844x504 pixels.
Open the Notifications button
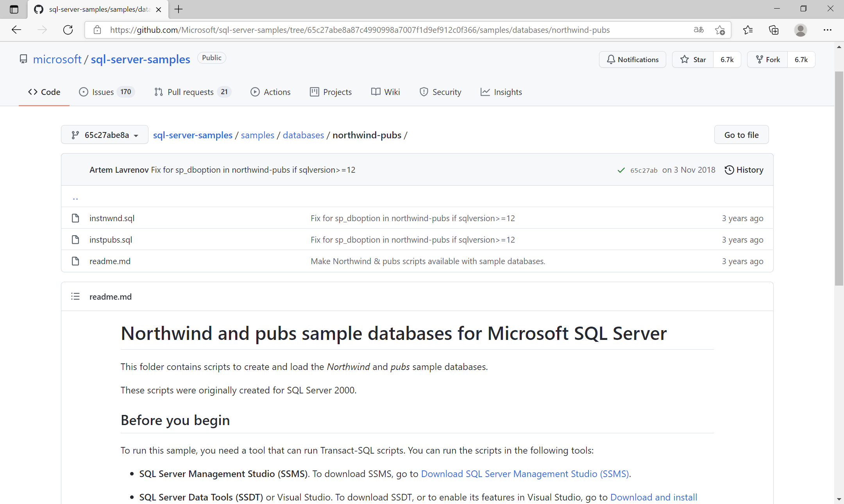[x=632, y=59]
